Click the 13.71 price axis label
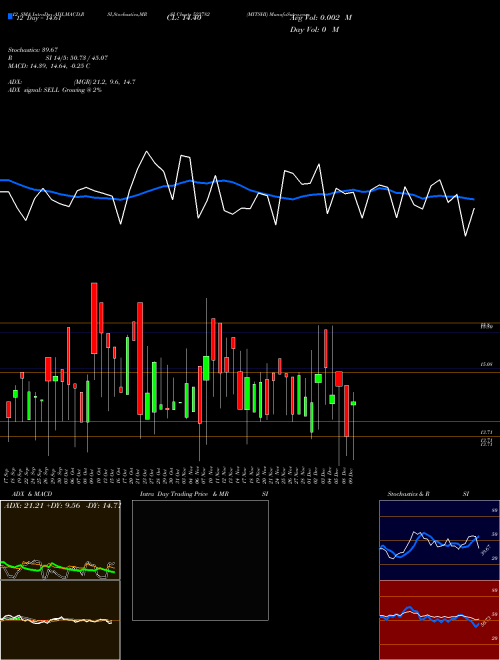The width and height of the screenshot is (500, 660). click(486, 432)
